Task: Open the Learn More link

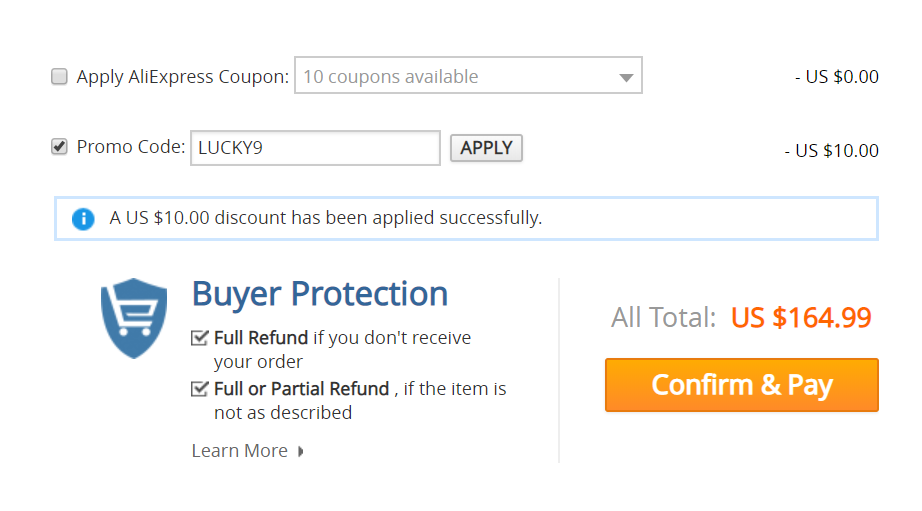Action: [240, 450]
